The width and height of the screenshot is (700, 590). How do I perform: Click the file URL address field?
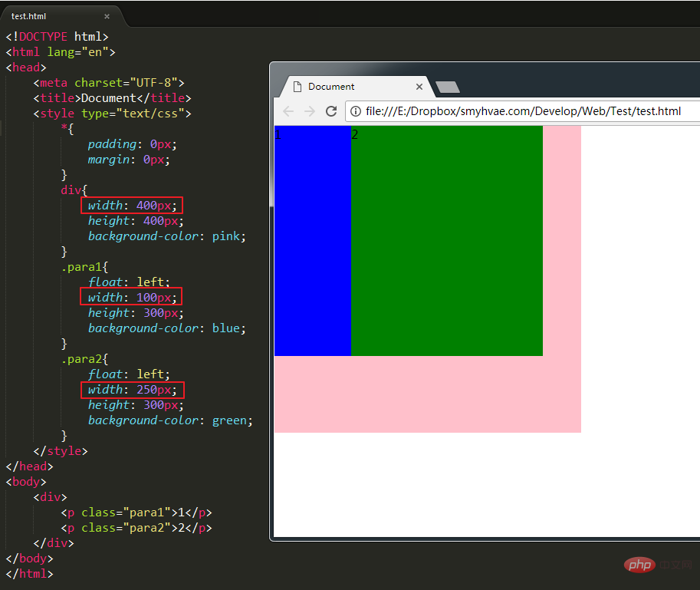[x=523, y=111]
